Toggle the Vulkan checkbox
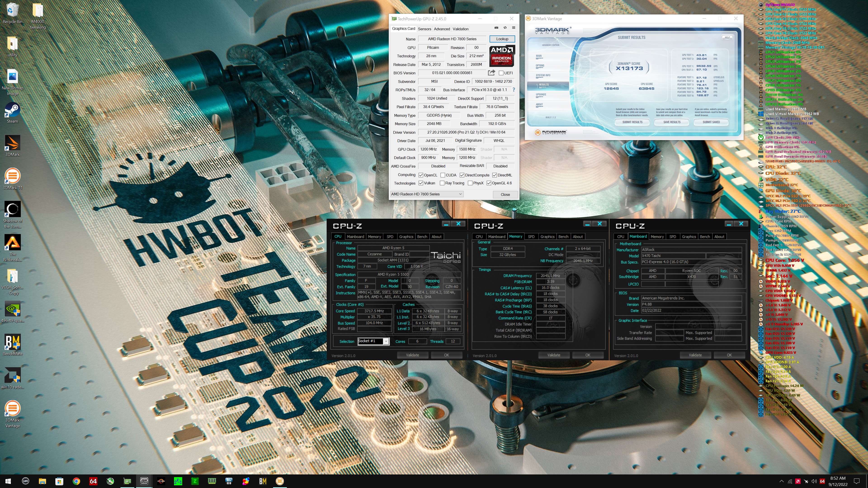This screenshot has width=868, height=488. coord(421,183)
